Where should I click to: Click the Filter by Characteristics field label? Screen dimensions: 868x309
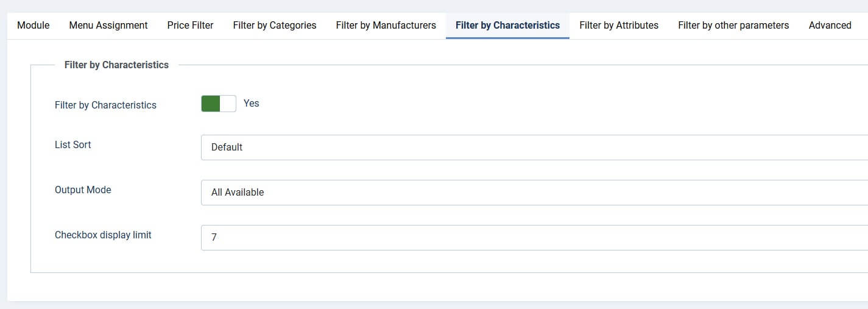[x=105, y=105]
